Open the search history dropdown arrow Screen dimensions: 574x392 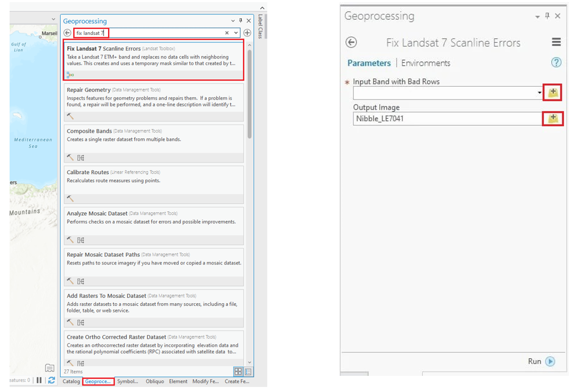coord(236,33)
